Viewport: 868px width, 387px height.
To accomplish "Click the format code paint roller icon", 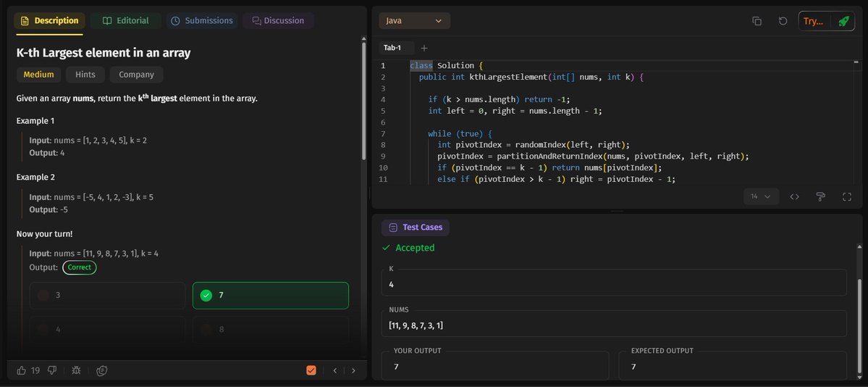I will [820, 196].
